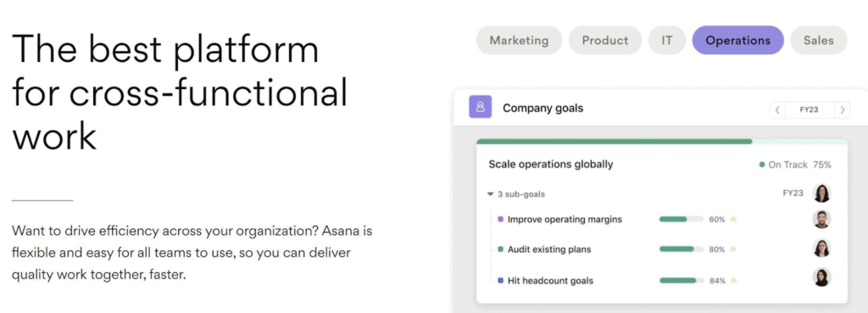Image resolution: width=868 pixels, height=313 pixels.
Task: Switch to the IT tab
Action: [667, 41]
